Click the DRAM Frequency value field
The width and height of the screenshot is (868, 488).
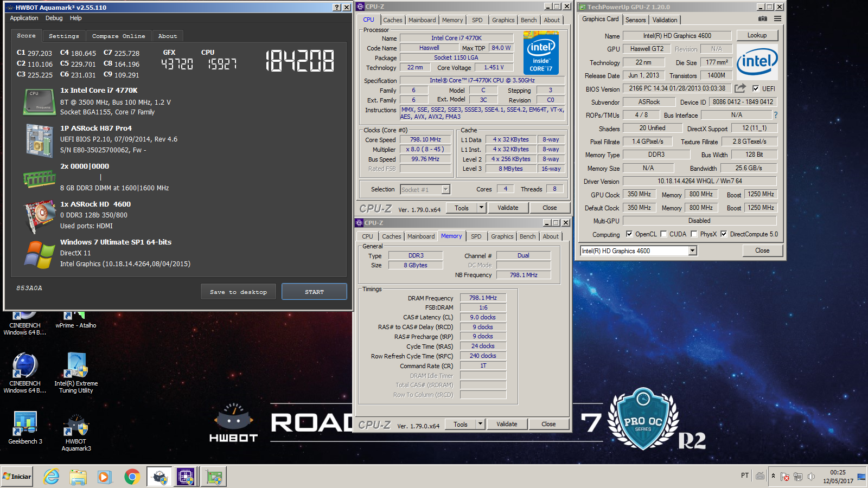[x=483, y=298]
